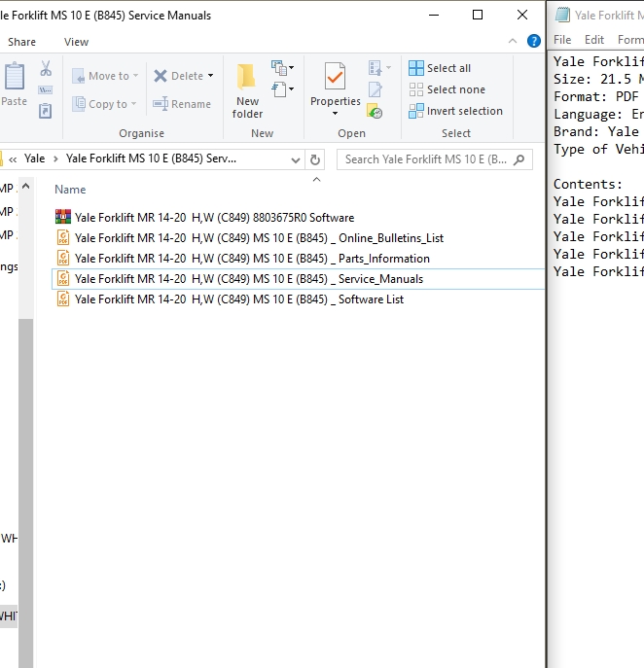
Task: Click the PDF icon of Online_Bulletins_List
Action: [x=63, y=237]
